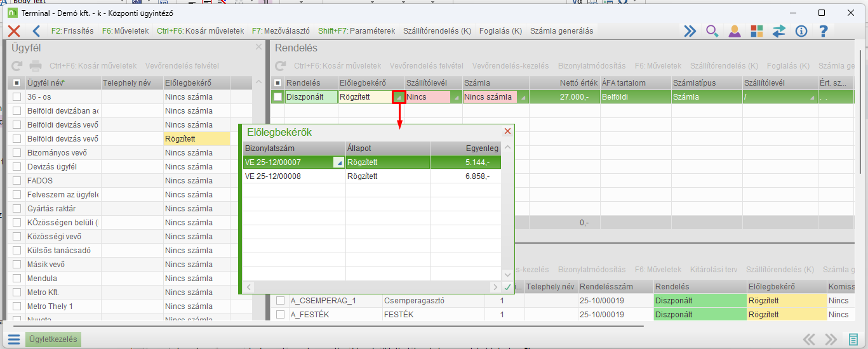Viewport: 868px width, 349px height.
Task: Click the double chevron forward icon in toolbar
Action: pyautogui.click(x=690, y=30)
